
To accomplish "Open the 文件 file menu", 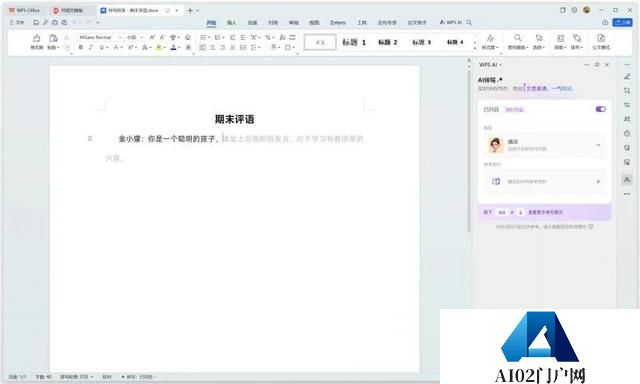I will click(17, 22).
